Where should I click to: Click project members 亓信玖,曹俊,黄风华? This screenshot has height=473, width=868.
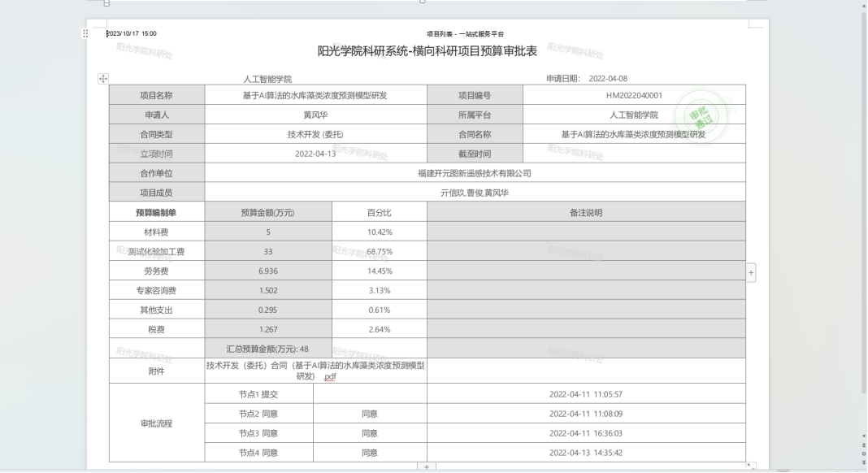click(x=475, y=193)
